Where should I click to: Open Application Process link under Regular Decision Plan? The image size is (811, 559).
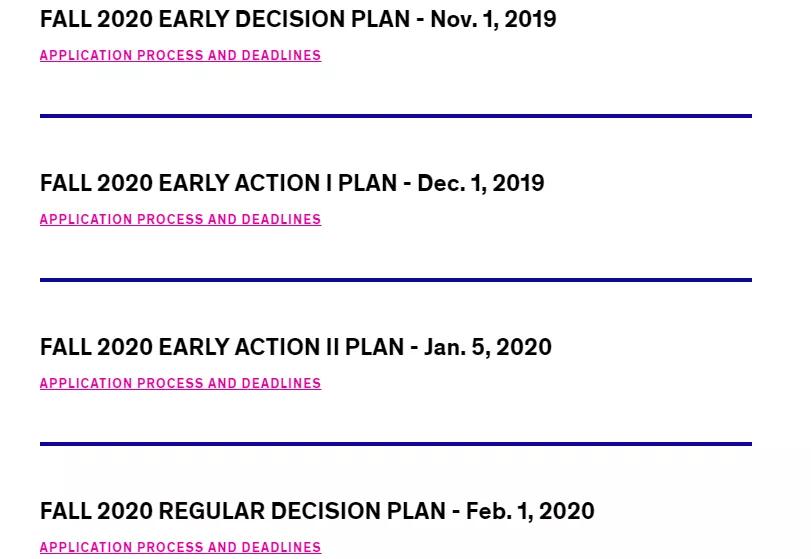click(x=181, y=547)
